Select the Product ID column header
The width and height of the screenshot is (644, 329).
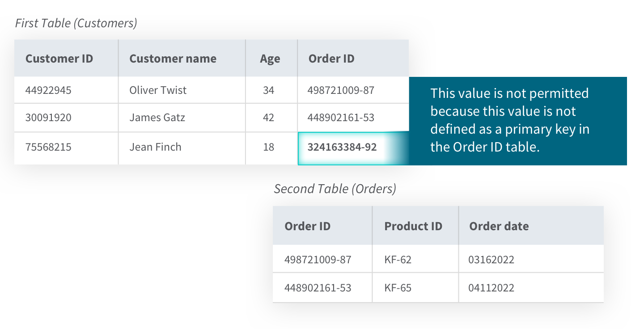tap(415, 226)
